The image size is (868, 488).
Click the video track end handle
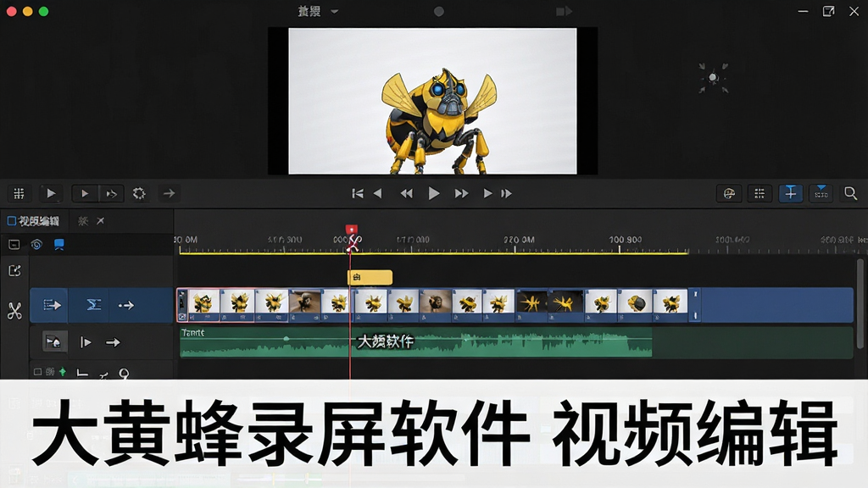tap(695, 305)
